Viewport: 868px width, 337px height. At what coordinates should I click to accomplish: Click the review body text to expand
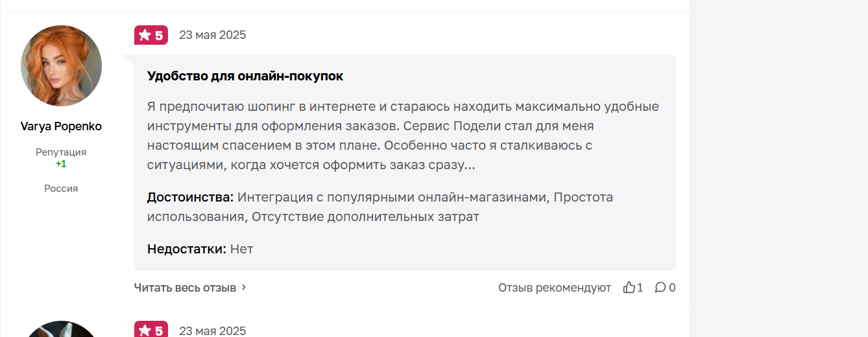tap(403, 135)
